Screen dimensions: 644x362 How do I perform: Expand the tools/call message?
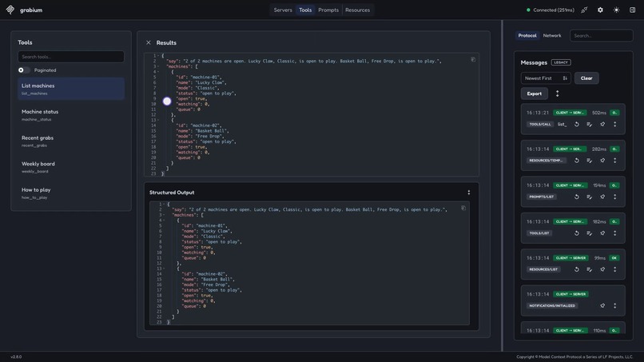615,124
